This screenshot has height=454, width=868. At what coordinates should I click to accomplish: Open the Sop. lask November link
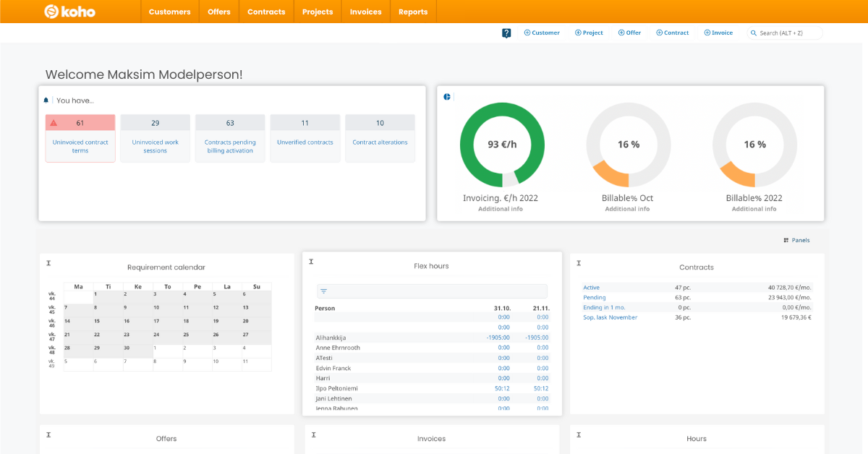coord(608,317)
